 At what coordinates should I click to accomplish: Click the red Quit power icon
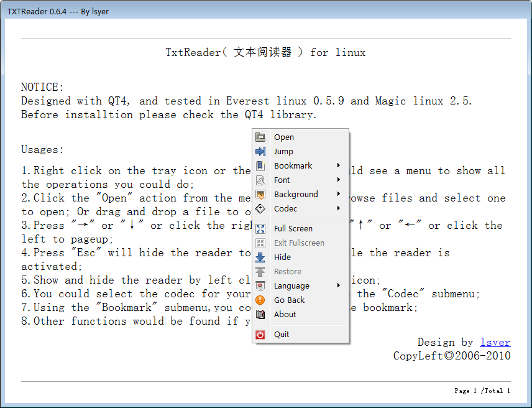click(260, 335)
